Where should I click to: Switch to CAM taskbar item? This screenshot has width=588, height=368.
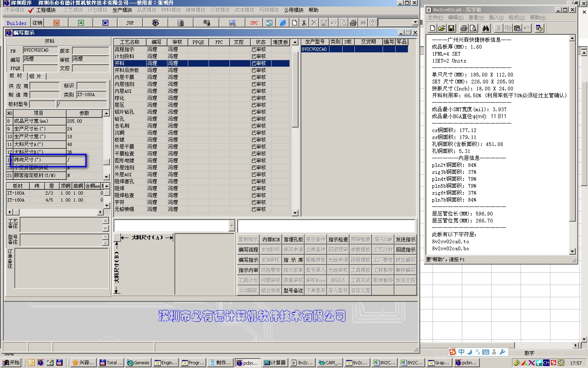click(330, 363)
